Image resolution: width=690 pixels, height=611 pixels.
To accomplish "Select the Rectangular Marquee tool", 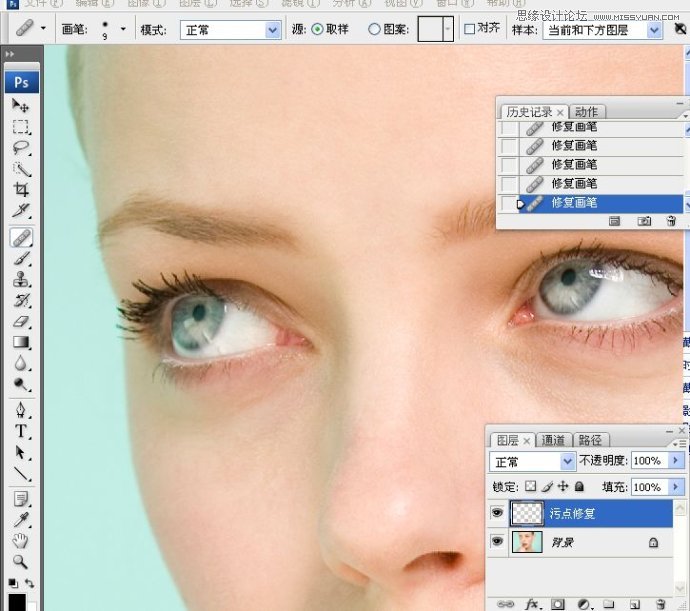I will (20, 126).
